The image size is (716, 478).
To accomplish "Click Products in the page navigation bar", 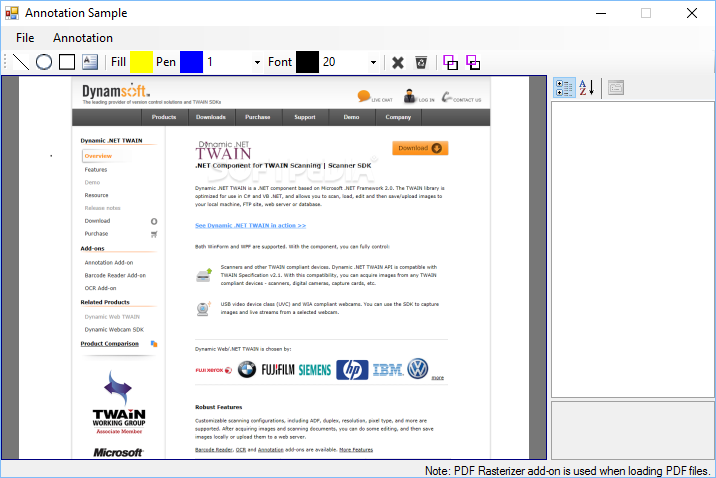I will point(164,117).
